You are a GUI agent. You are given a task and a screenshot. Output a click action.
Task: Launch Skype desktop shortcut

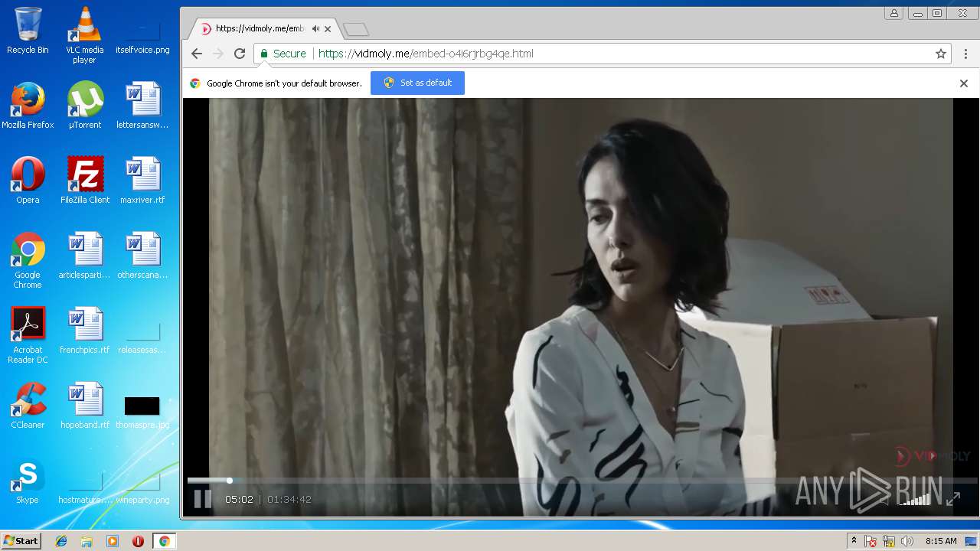[28, 481]
